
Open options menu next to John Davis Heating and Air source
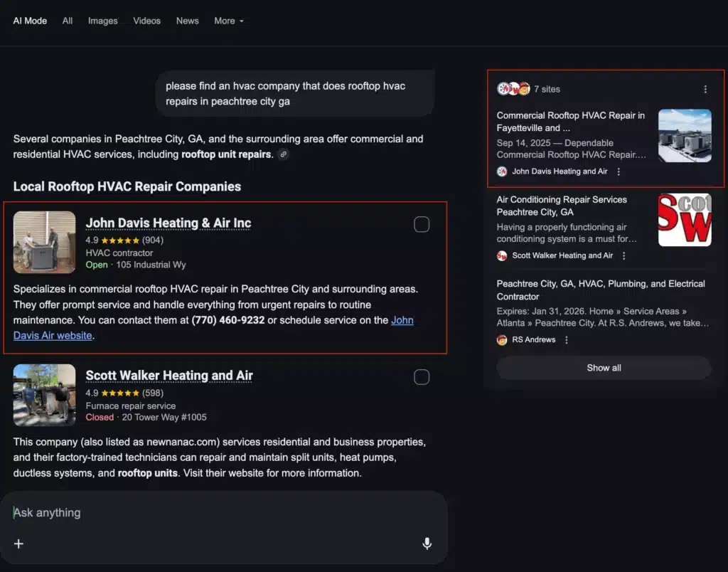[x=619, y=171]
